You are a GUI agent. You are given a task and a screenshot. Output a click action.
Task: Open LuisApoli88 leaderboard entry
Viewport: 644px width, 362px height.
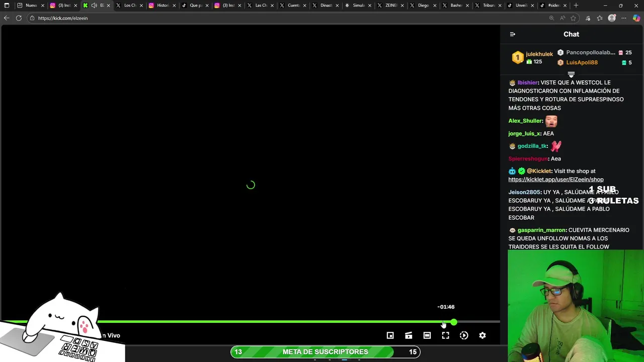[582, 62]
